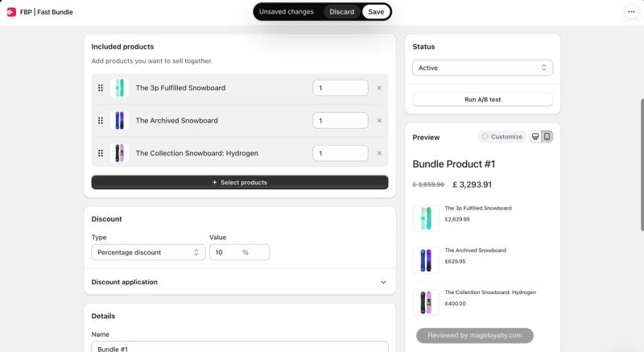Screen dimensions: 644x352
Task: Click 3p Fulfilled Snowboard image in preview
Action: (426, 218)
